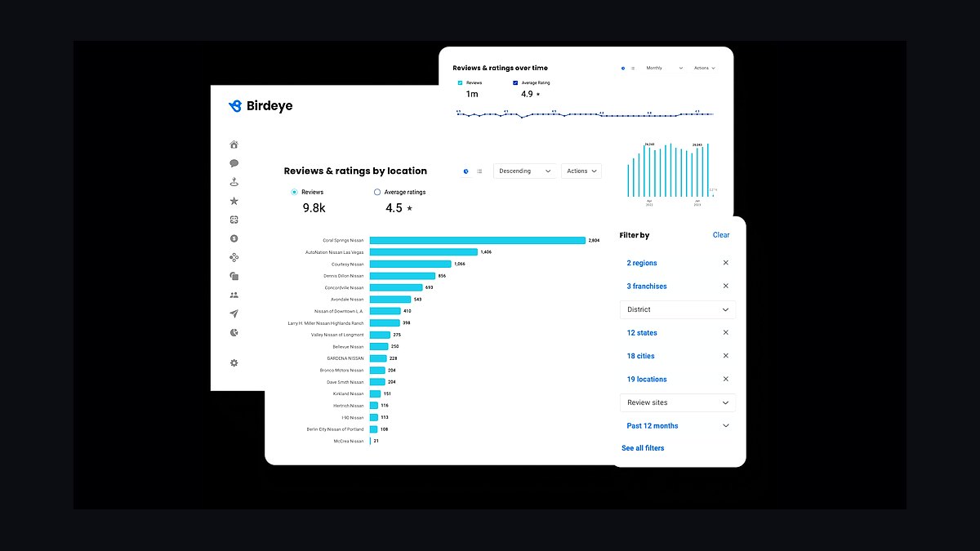The image size is (980, 551).
Task: Click the 9.8k reviews total
Action: click(x=314, y=208)
